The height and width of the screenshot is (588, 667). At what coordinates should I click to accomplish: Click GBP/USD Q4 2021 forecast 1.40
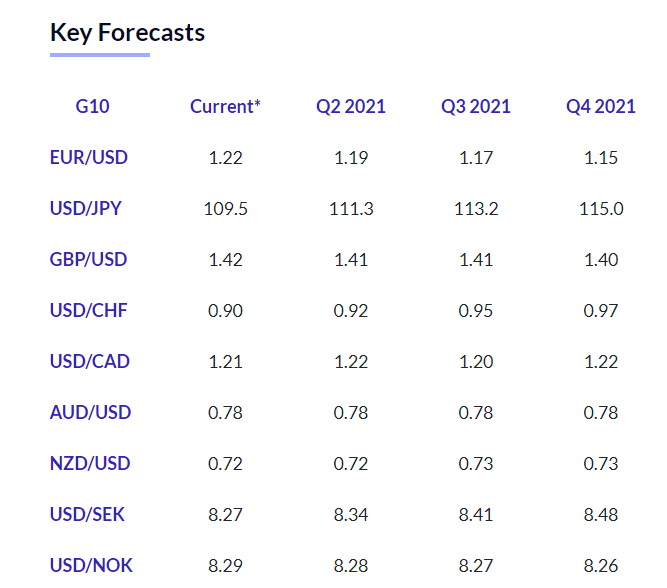[x=601, y=260]
